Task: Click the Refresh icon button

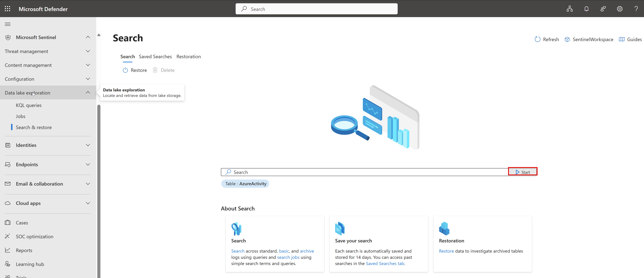Action: pos(538,39)
